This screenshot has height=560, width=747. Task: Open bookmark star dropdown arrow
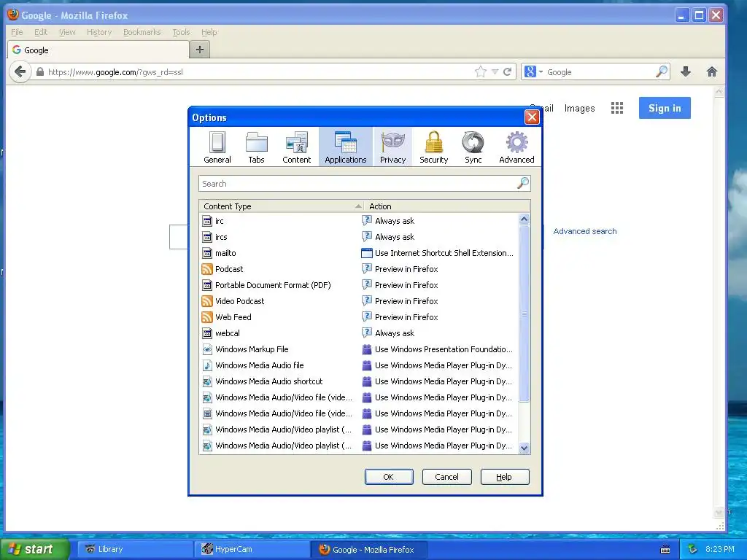[x=495, y=72]
